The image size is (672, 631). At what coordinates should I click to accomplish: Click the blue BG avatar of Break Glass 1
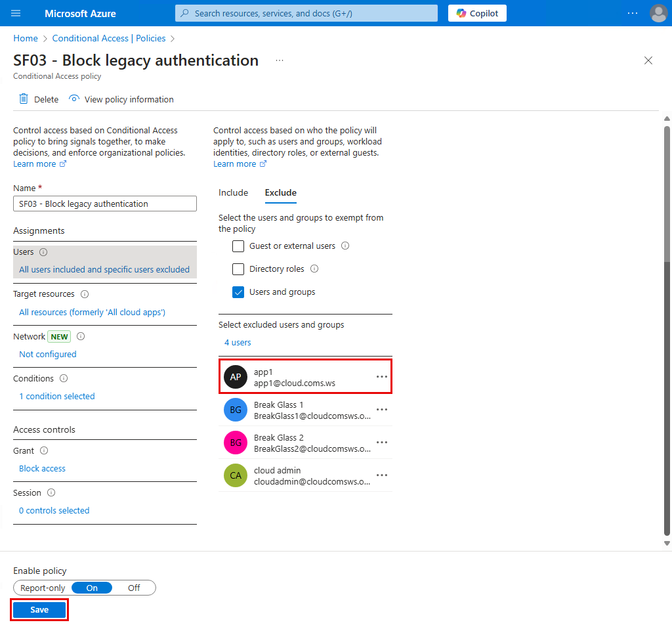coord(236,410)
